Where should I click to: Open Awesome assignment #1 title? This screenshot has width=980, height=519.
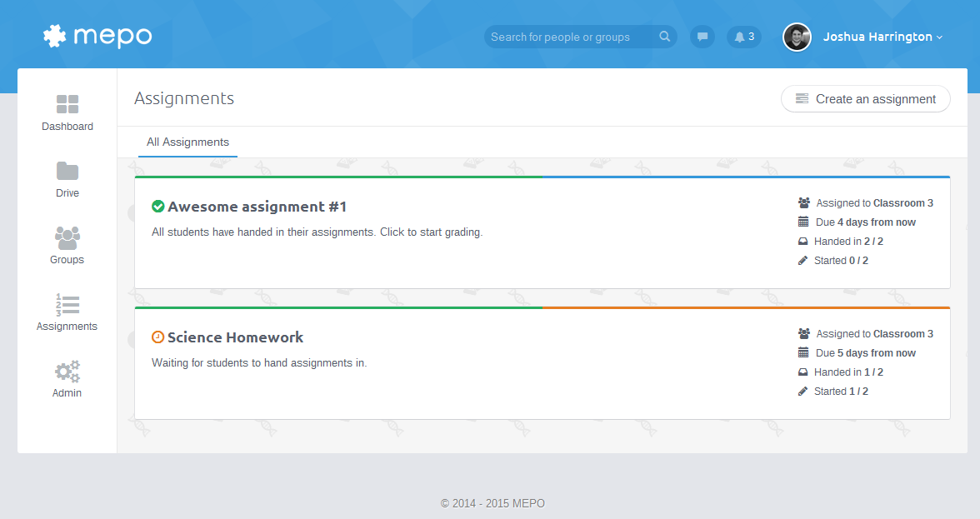click(x=257, y=207)
